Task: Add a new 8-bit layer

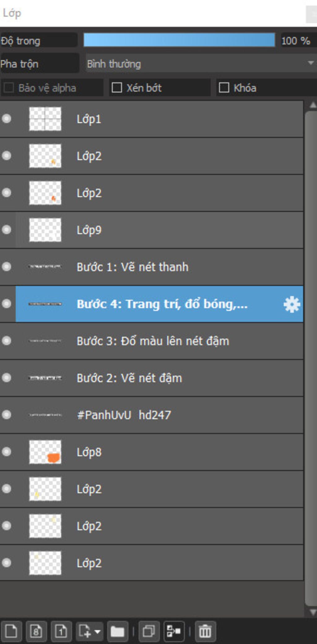Action: click(36, 631)
